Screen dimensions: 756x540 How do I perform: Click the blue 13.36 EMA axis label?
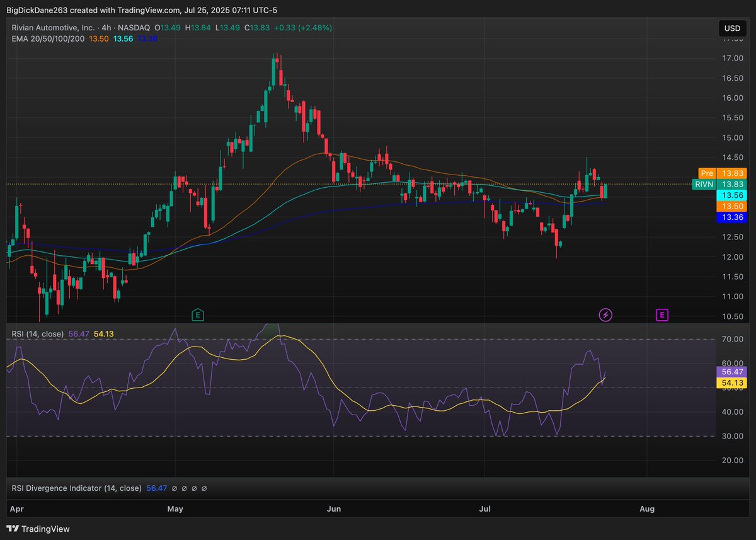click(731, 218)
